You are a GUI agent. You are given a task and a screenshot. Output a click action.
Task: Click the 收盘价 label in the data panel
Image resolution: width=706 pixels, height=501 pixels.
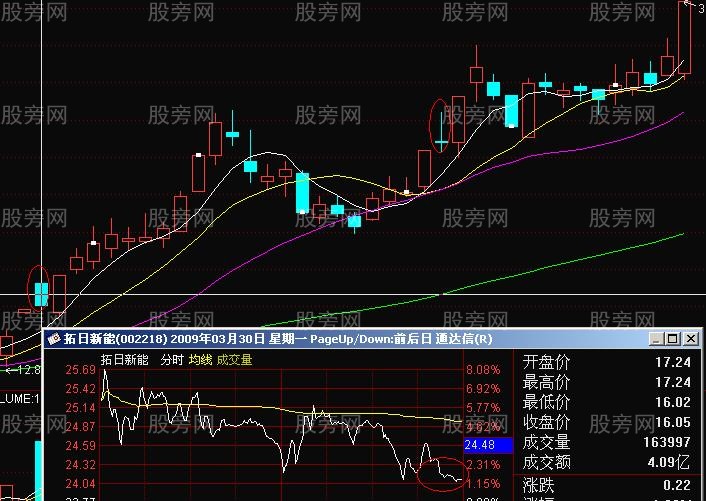pyautogui.click(x=547, y=422)
